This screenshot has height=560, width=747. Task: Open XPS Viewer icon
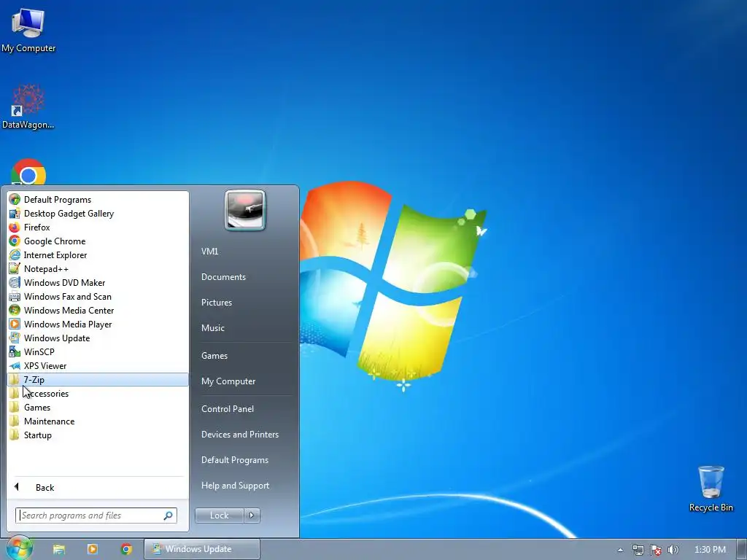click(x=15, y=366)
